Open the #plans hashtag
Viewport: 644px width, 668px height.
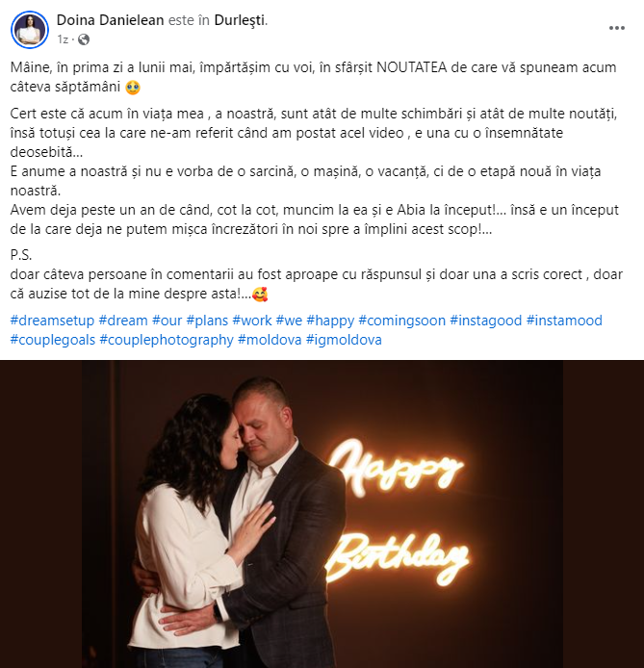pyautogui.click(x=207, y=321)
